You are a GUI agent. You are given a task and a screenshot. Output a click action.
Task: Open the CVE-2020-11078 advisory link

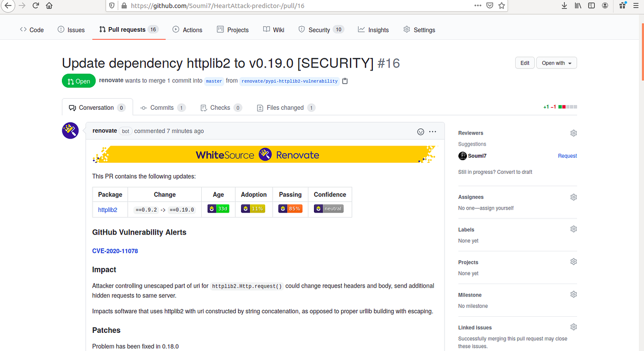click(x=115, y=251)
